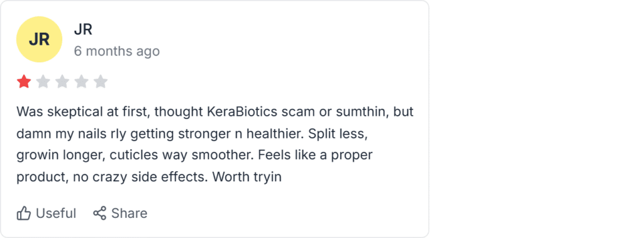Image resolution: width=644 pixels, height=238 pixels.
Task: Click the text 'Worth tryin' ending the review
Action: coord(247,177)
